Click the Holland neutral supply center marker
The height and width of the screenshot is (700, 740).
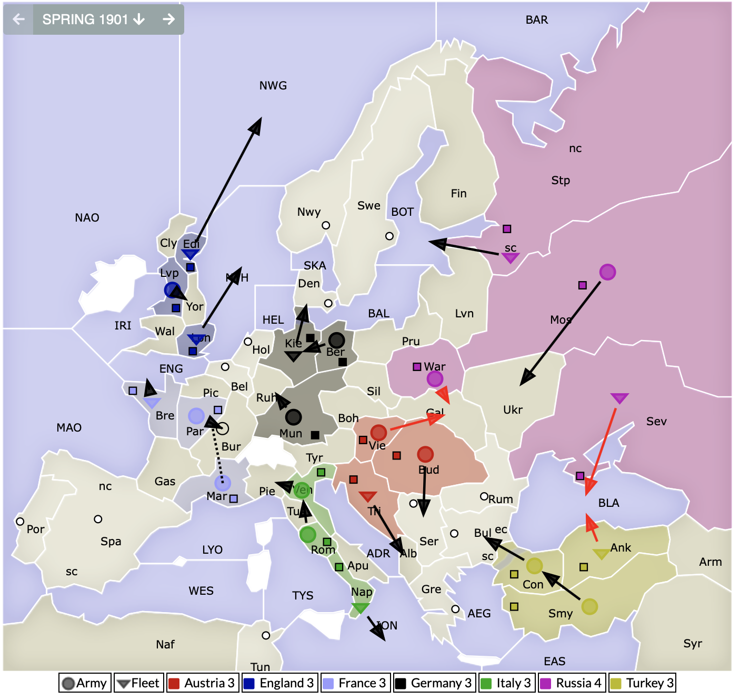[x=248, y=342]
